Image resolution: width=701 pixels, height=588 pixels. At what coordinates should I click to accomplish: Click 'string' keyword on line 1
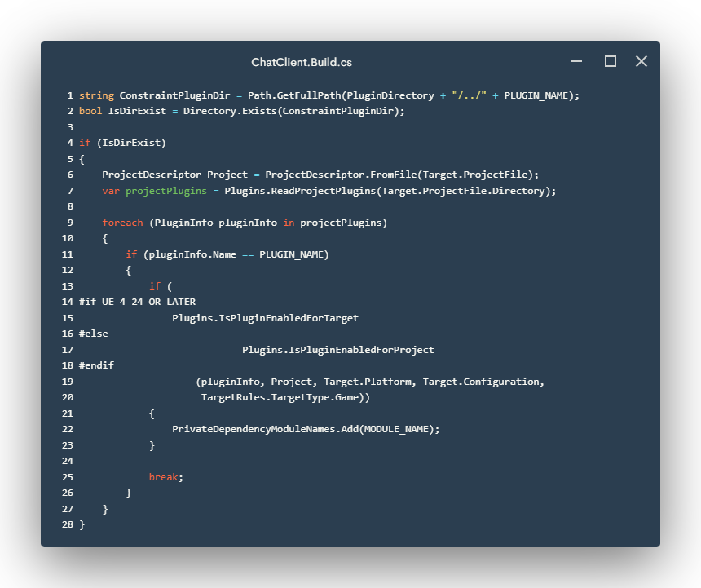pos(96,95)
